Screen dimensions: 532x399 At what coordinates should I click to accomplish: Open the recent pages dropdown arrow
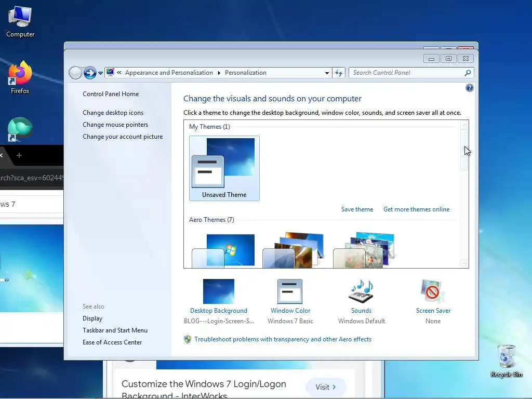pyautogui.click(x=100, y=73)
